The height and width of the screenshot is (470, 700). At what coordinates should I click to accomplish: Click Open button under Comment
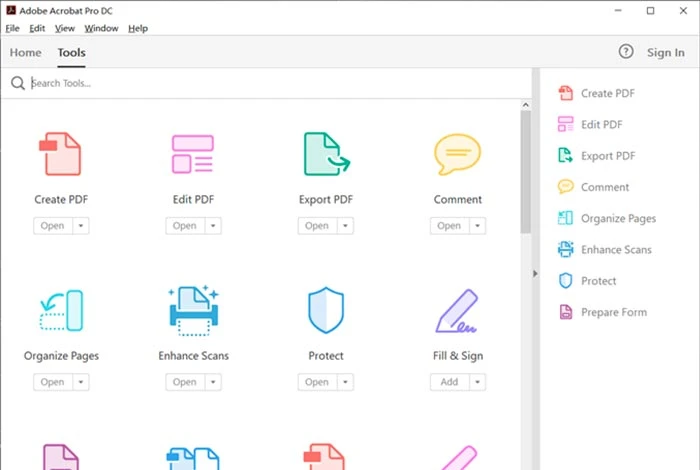(x=449, y=226)
